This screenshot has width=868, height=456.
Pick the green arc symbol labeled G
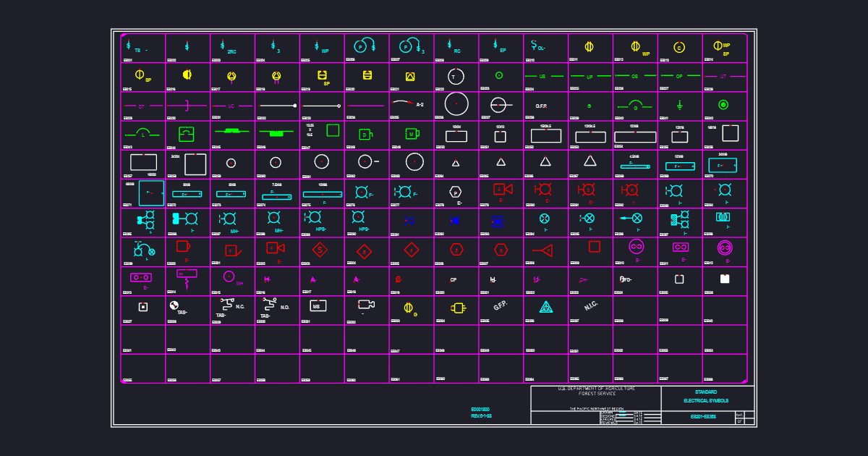[x=635, y=105]
